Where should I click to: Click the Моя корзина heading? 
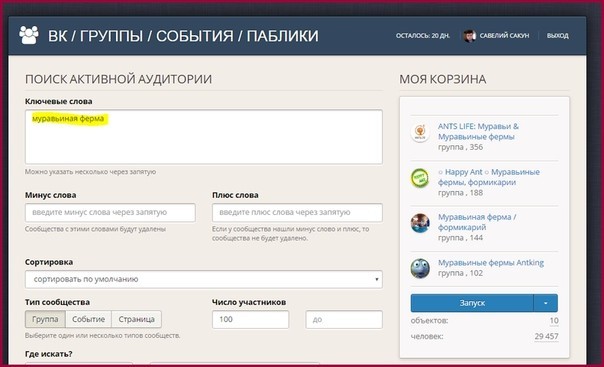[443, 79]
